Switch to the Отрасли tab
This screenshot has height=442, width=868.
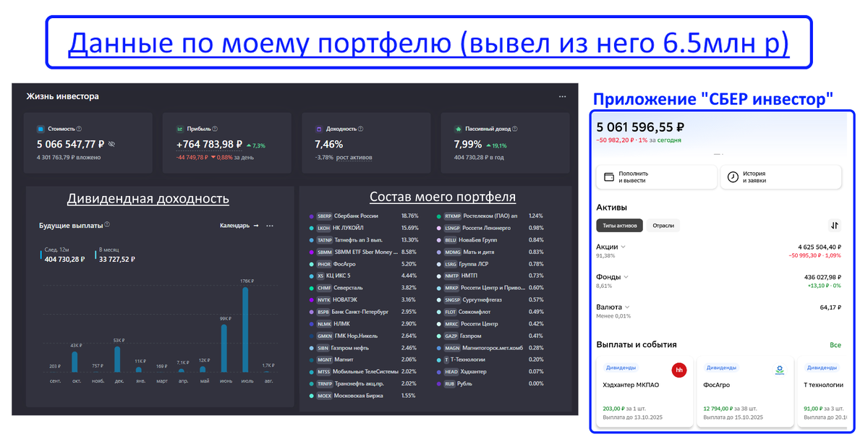pos(663,226)
